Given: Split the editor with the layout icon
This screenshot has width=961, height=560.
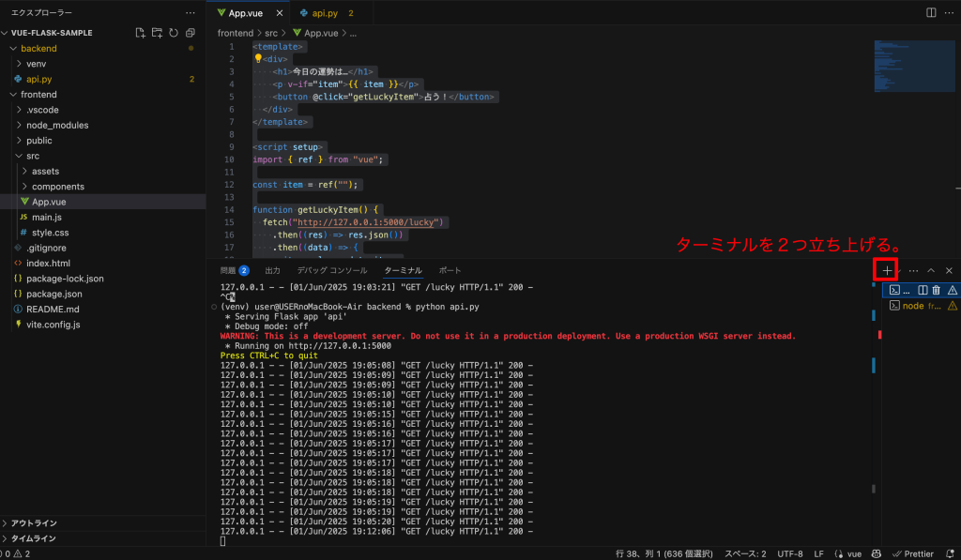Looking at the screenshot, I should click(931, 13).
